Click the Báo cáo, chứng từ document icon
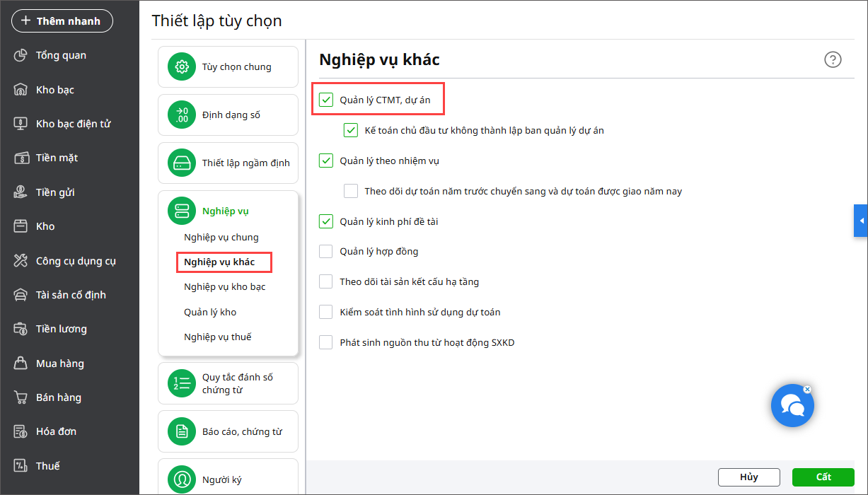Screen dimensions: 868x495 [x=181, y=431]
